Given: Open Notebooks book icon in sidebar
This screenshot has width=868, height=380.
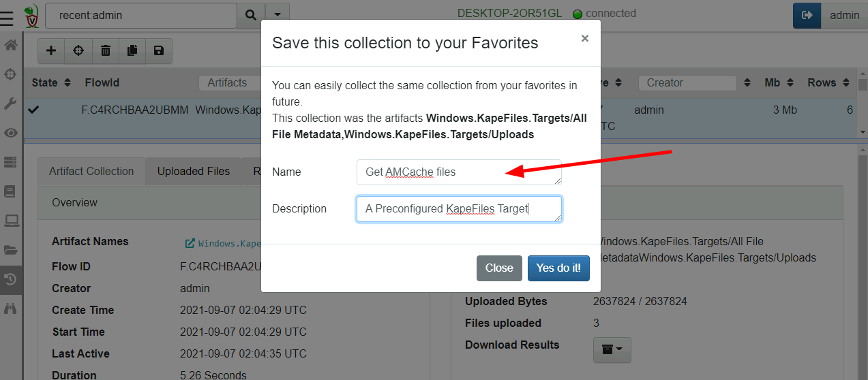Looking at the screenshot, I should (x=10, y=191).
